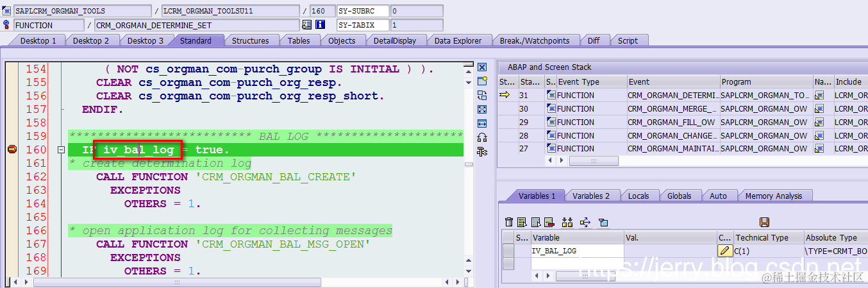
Task: Click the CRM_ORGMAN_DETERMINE_SET header field
Action: 197,25
